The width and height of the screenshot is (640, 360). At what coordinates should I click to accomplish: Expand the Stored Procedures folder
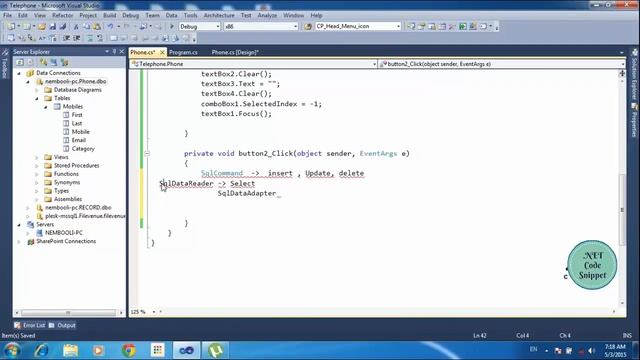tap(37, 166)
